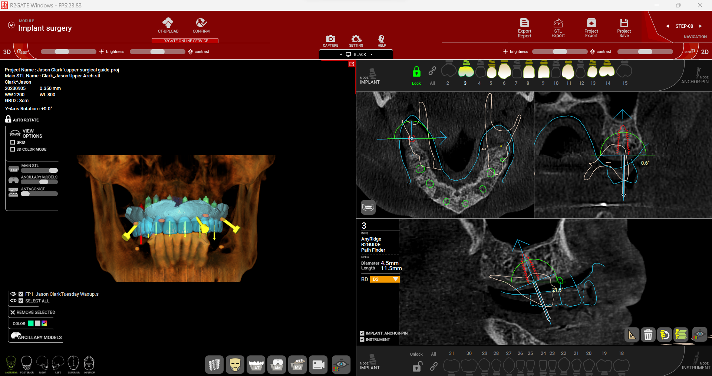Toggle the green implant lock icon
Viewport: 712px width, 376px height.
(x=416, y=72)
